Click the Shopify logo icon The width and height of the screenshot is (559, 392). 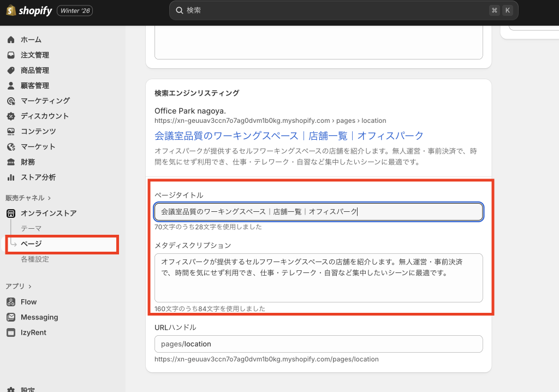[x=10, y=11]
